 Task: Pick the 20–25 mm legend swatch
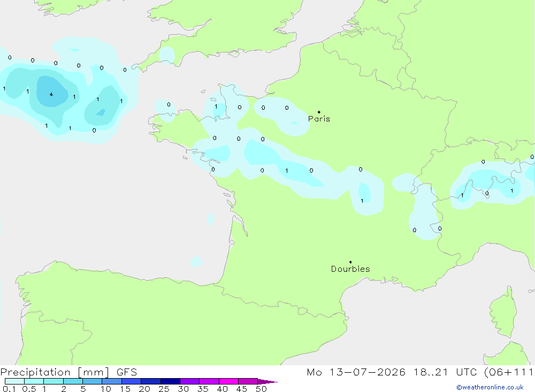tap(151, 381)
